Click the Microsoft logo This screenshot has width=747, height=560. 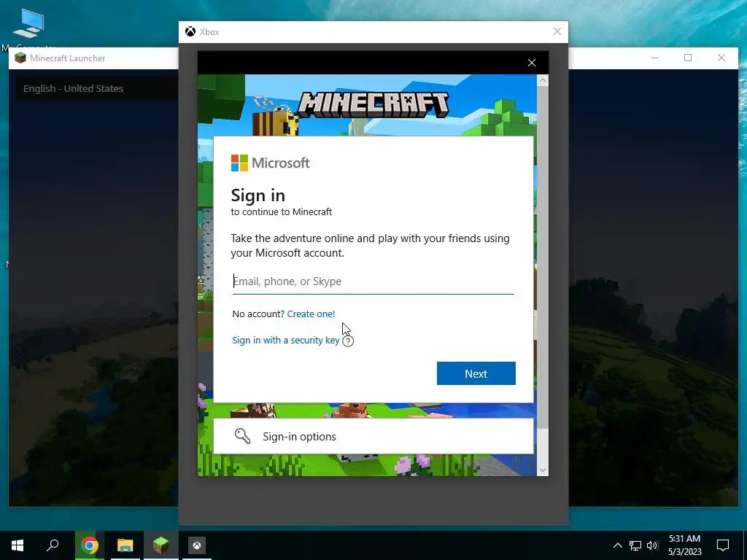tap(270, 163)
